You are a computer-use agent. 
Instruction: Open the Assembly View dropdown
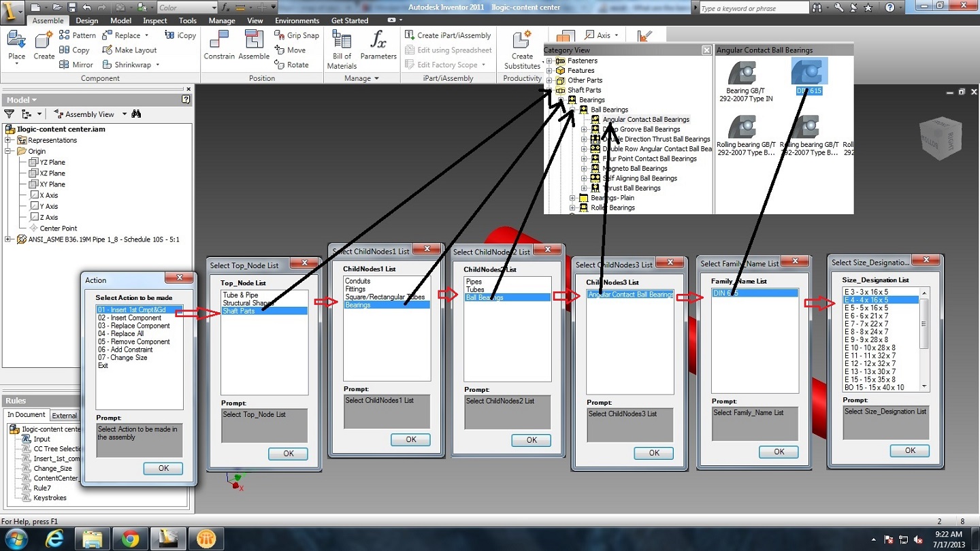(x=125, y=114)
